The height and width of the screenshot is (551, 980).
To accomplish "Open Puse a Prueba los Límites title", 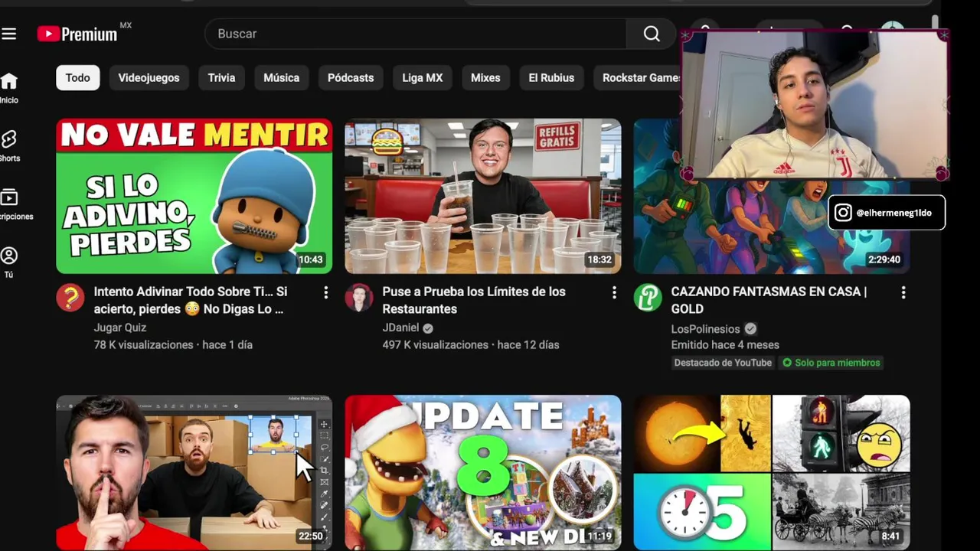I will coord(474,300).
